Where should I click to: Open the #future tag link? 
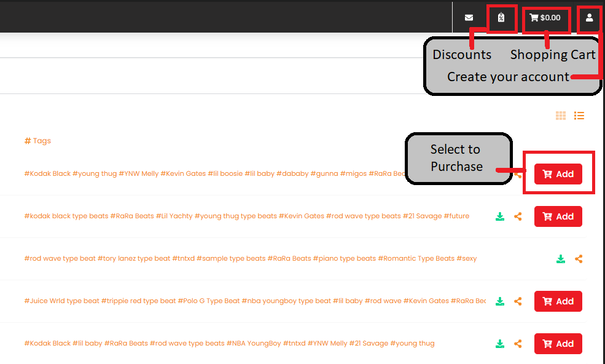tap(456, 216)
